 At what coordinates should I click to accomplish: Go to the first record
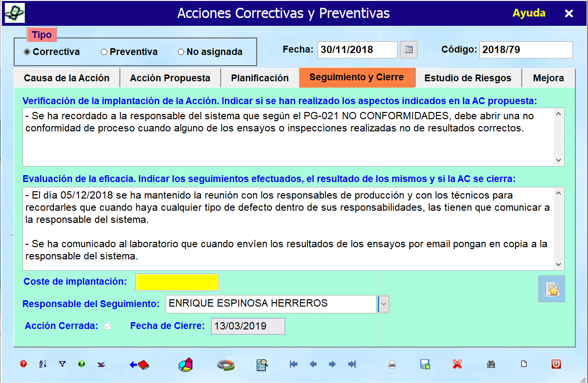[x=293, y=364]
